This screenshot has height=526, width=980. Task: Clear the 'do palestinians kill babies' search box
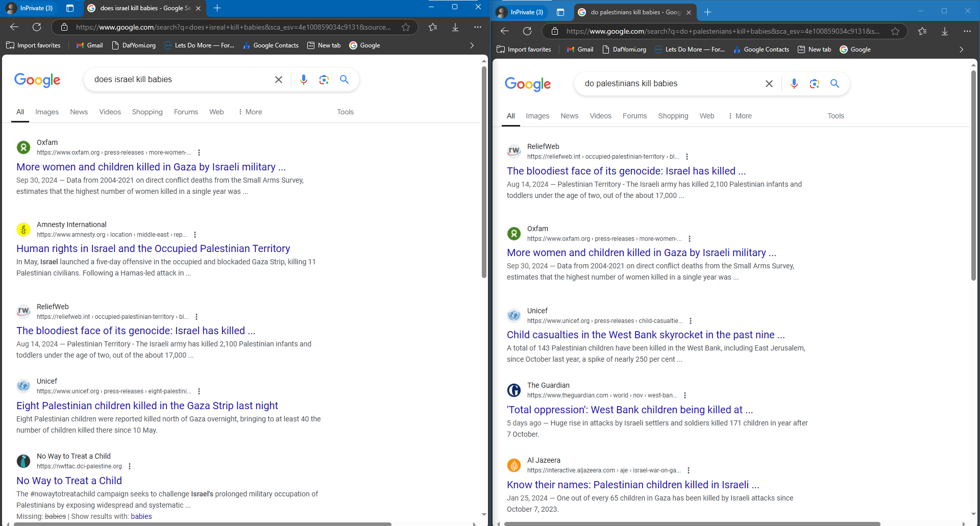coord(769,84)
